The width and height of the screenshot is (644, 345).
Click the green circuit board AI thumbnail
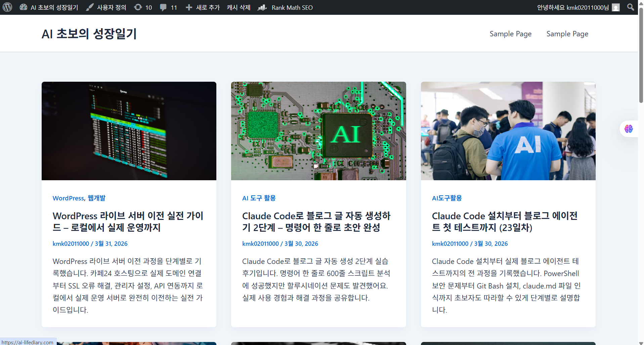click(318, 131)
